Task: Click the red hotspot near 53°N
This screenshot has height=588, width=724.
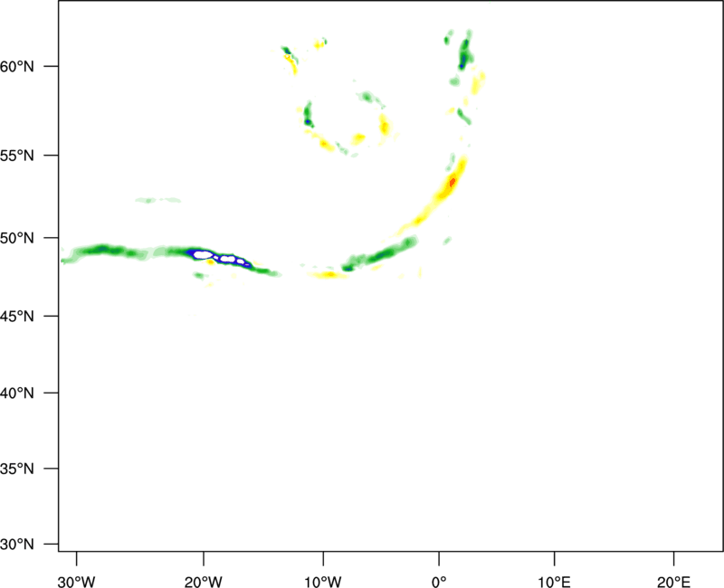Action: (452, 182)
